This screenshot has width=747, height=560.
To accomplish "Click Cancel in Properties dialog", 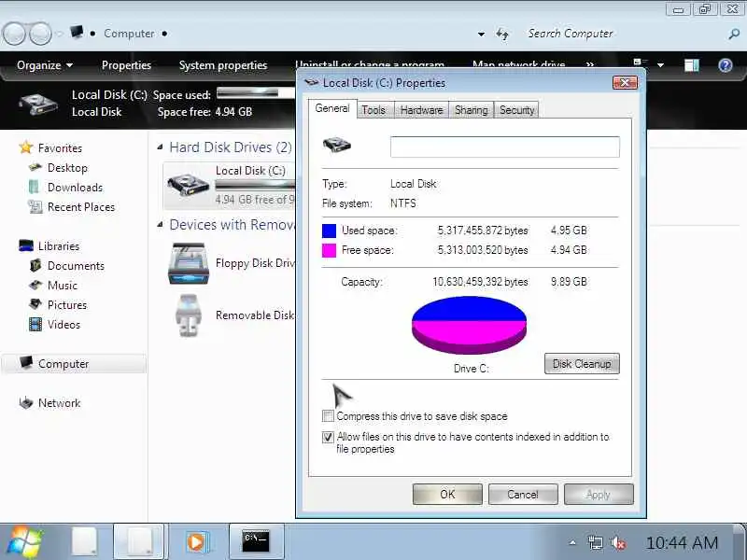I will (523, 495).
